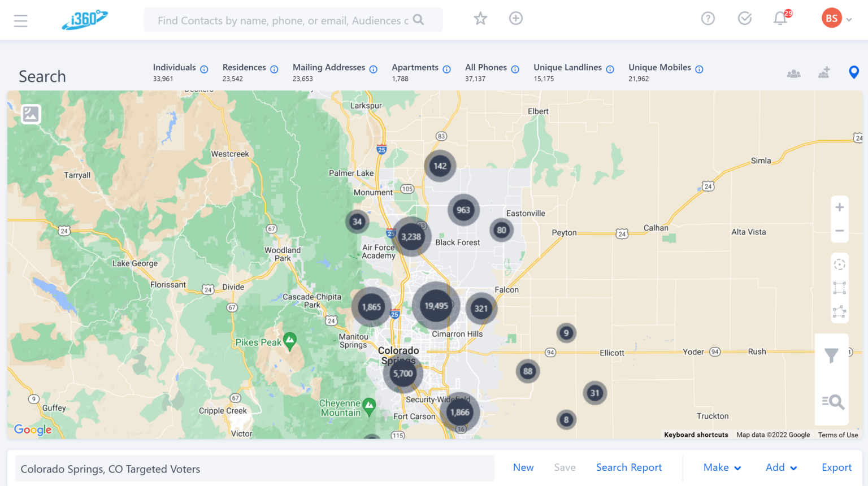Show info for Residences count
The image size is (868, 486).
[x=274, y=70]
